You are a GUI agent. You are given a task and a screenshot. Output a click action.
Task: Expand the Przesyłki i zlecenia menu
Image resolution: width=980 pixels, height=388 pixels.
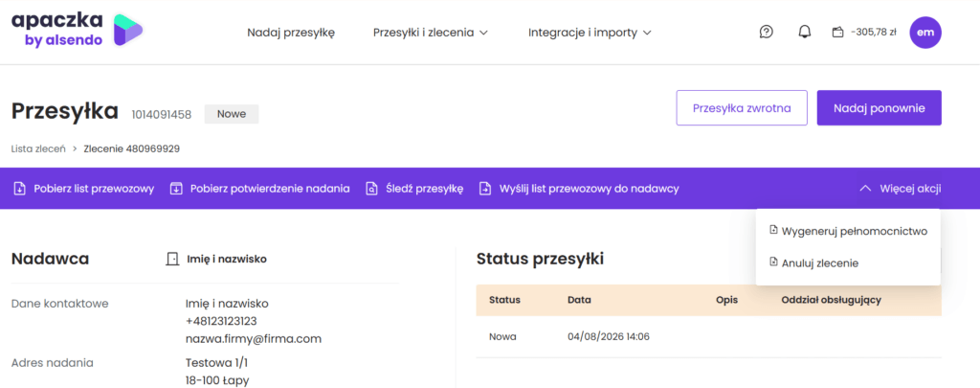pos(430,33)
